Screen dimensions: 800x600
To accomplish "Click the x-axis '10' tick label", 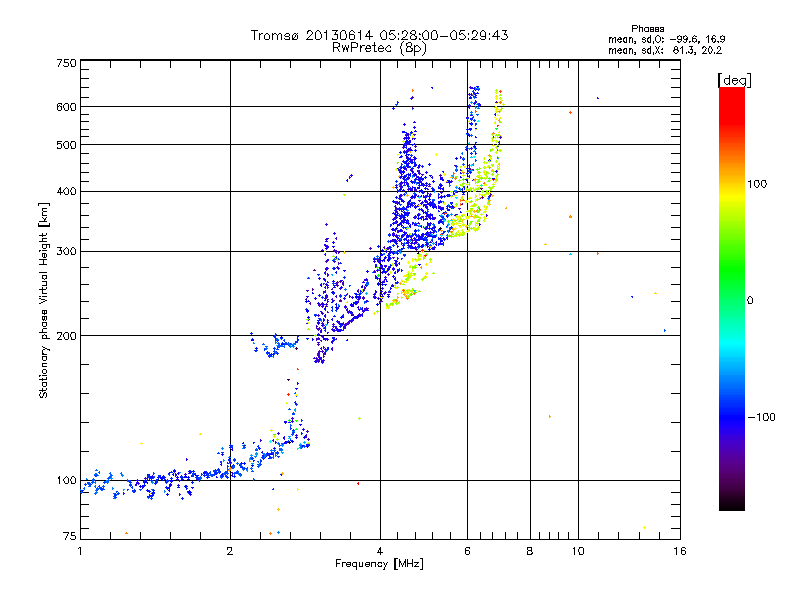I will 578,551.
